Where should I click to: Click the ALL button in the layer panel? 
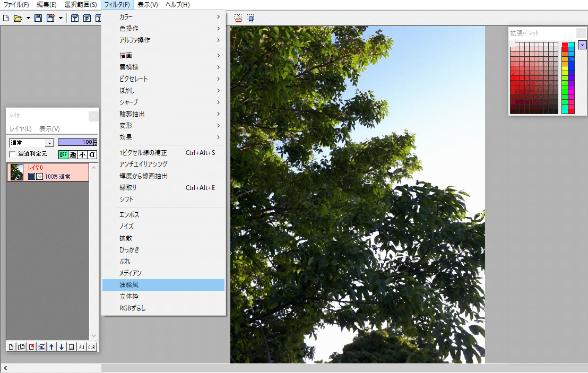(x=82, y=346)
